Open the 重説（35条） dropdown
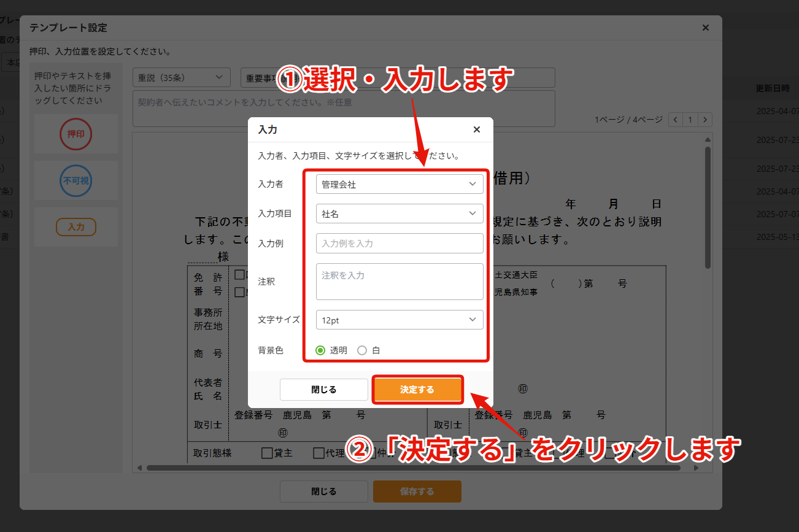Screen dimensions: 799x532 tap(181, 78)
